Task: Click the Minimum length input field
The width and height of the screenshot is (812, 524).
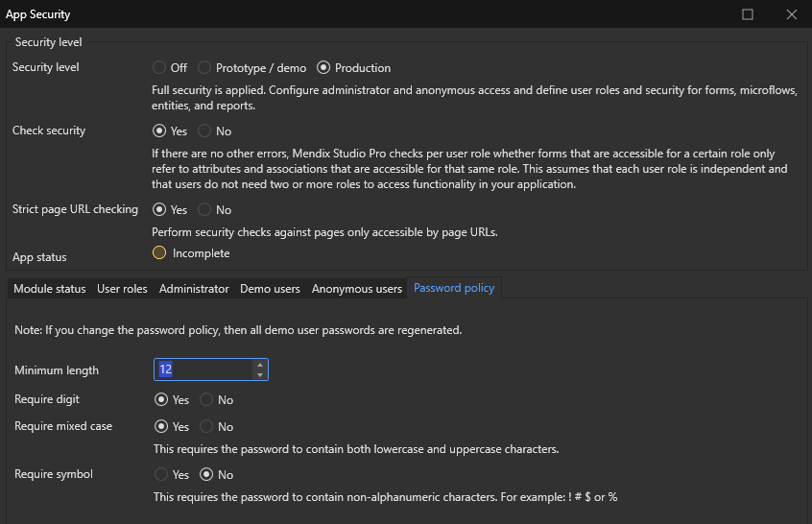Action: pos(203,369)
